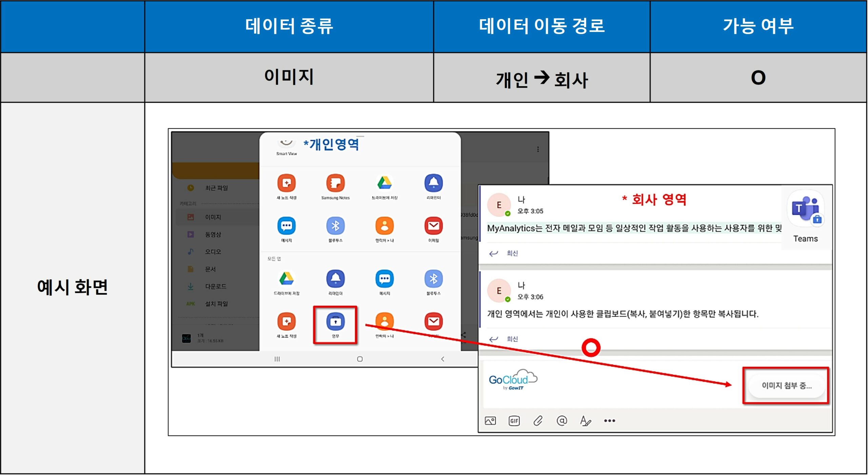Select 다운로드 category in sidebar
The image size is (868, 475).
click(215, 286)
